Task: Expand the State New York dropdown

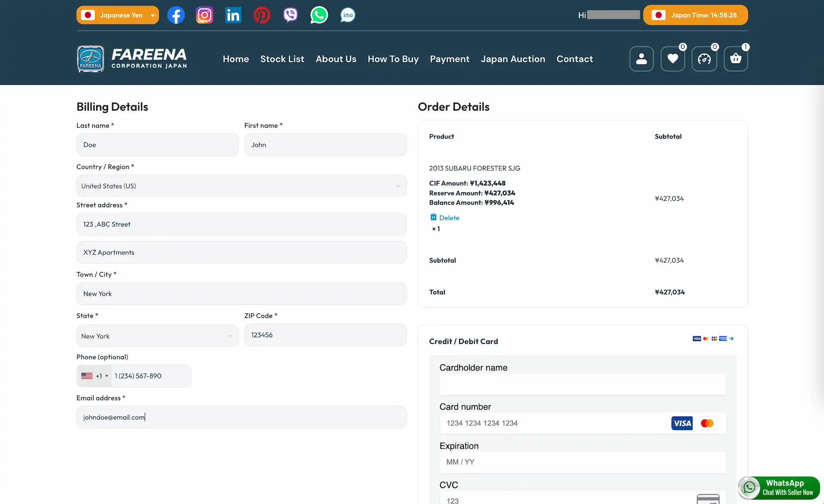Action: pyautogui.click(x=157, y=336)
